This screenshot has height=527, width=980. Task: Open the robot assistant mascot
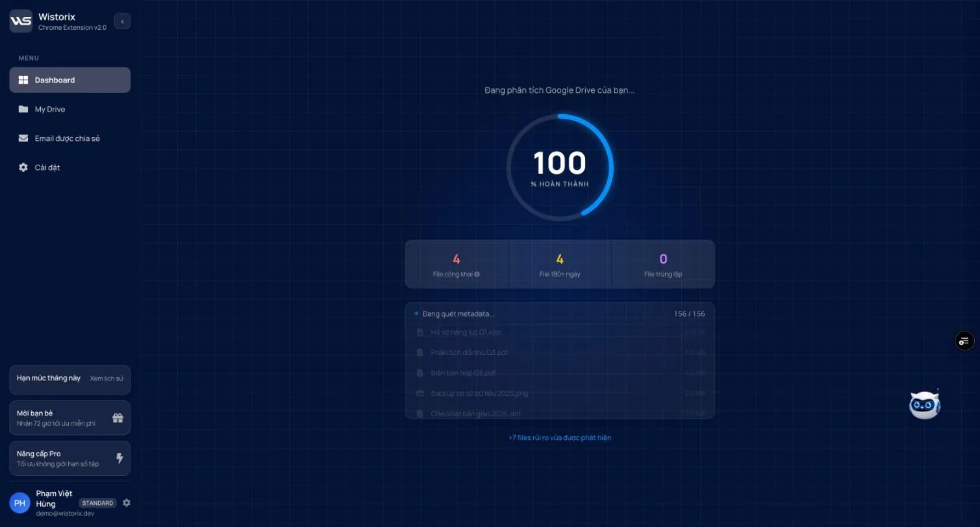(925, 404)
